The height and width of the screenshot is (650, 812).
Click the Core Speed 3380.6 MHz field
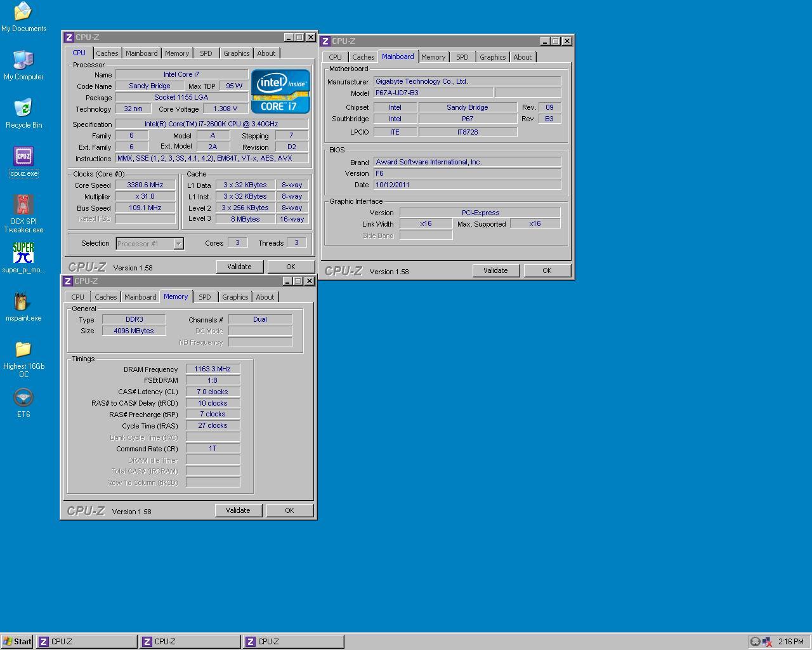click(145, 185)
